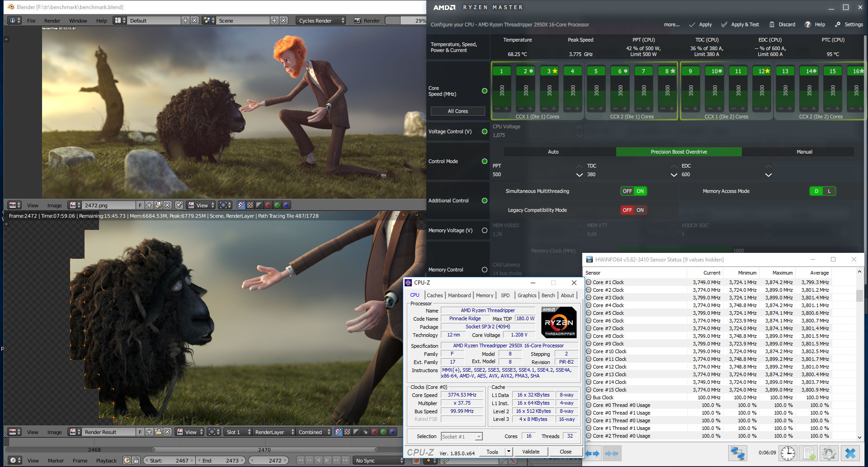Show red channel in Render Result editor
The width and height of the screenshot is (868, 467).
tap(374, 432)
